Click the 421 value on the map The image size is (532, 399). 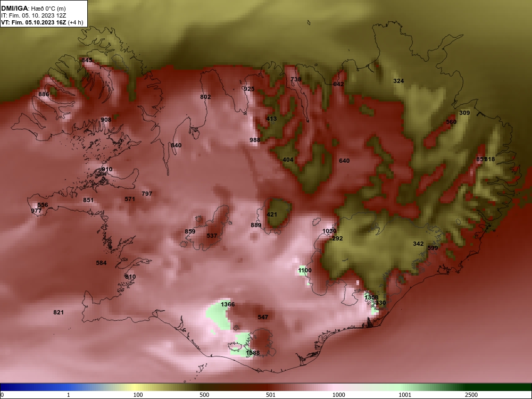pos(272,214)
